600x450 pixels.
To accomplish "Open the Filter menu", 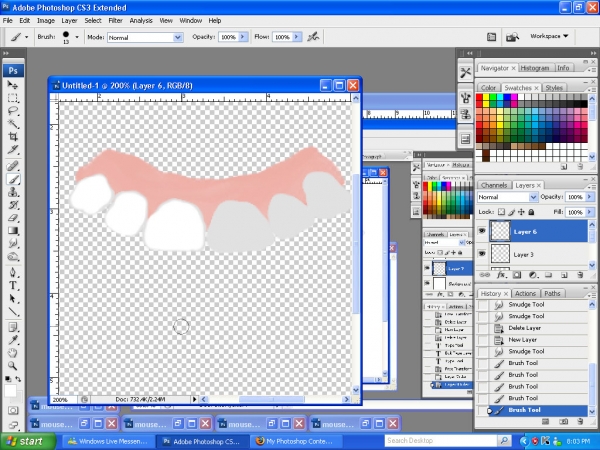I will pos(115,21).
